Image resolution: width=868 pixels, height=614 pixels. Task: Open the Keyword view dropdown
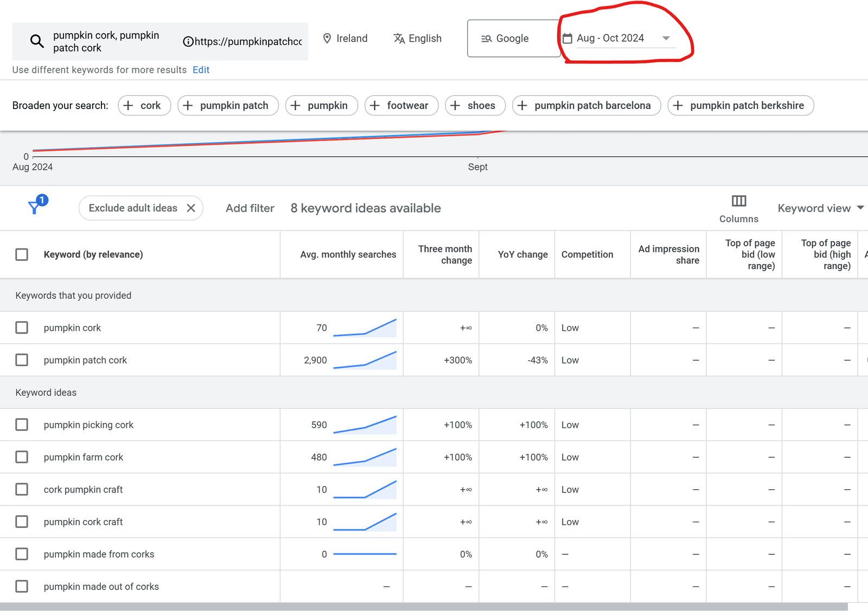(820, 208)
